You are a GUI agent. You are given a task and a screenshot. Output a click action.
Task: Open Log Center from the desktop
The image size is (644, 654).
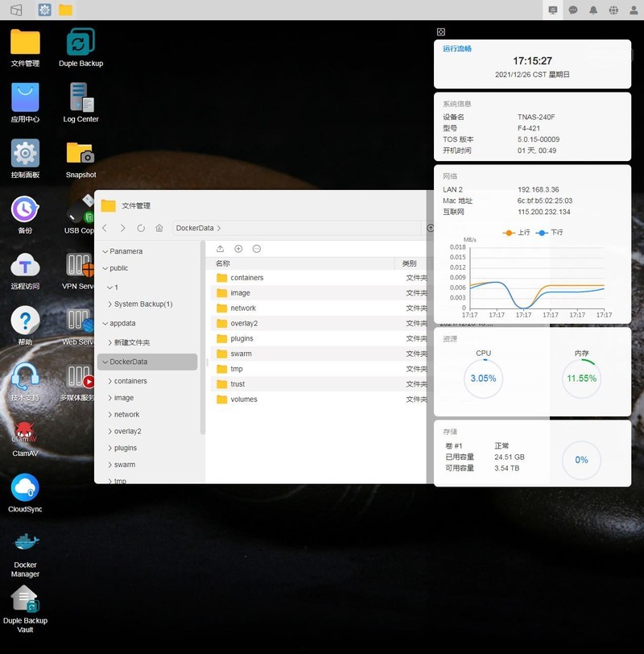pyautogui.click(x=80, y=100)
